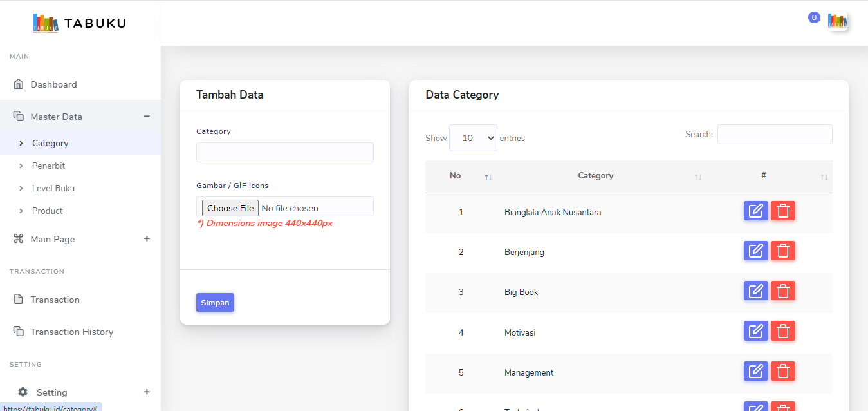Open the Show entries count dropdown
This screenshot has height=411, width=868.
tap(473, 138)
